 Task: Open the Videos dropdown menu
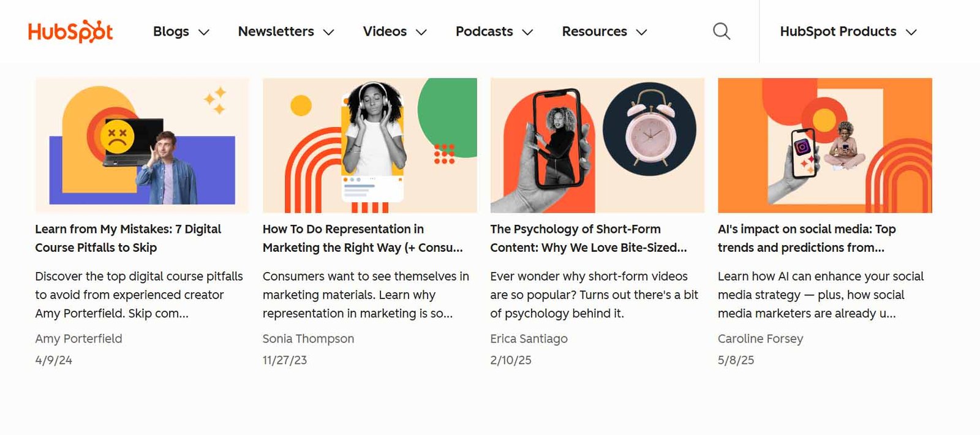pyautogui.click(x=394, y=31)
